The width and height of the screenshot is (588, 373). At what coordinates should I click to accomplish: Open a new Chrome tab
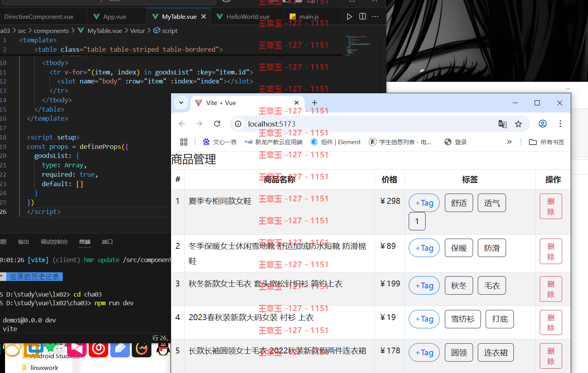click(315, 103)
